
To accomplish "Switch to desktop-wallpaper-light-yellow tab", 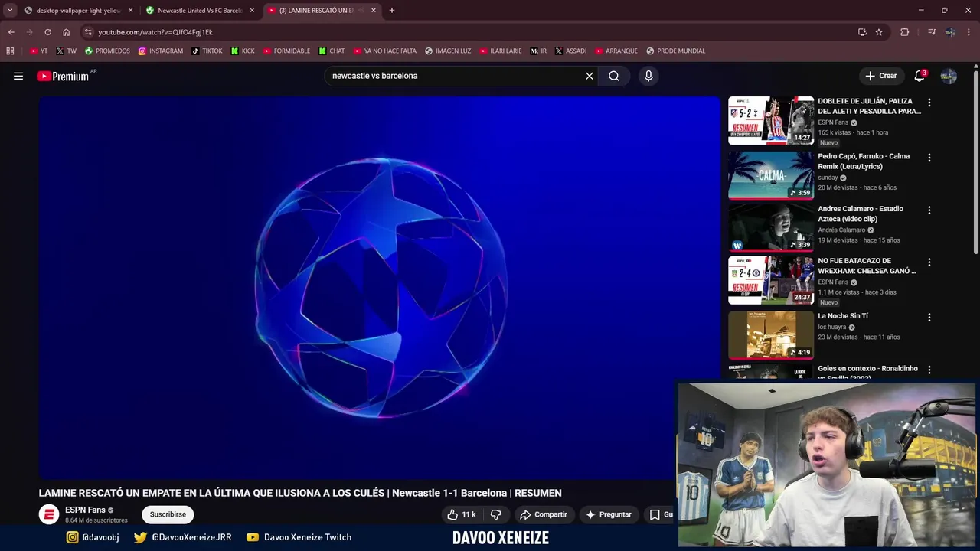I will 78,11.
